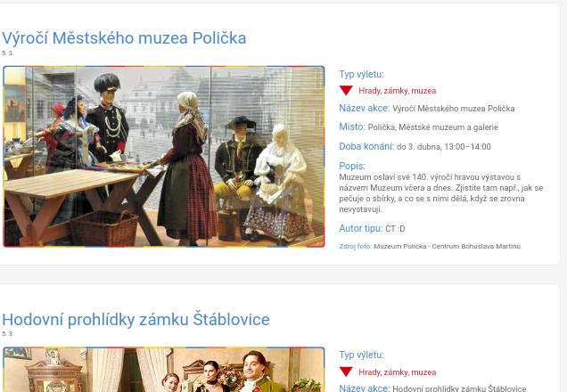Click Název akce label in Polička card
Screen dimensions: 567x392
(365, 108)
